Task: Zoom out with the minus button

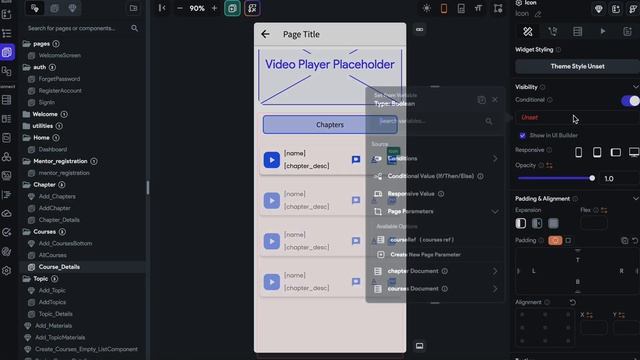Action: click(x=180, y=8)
